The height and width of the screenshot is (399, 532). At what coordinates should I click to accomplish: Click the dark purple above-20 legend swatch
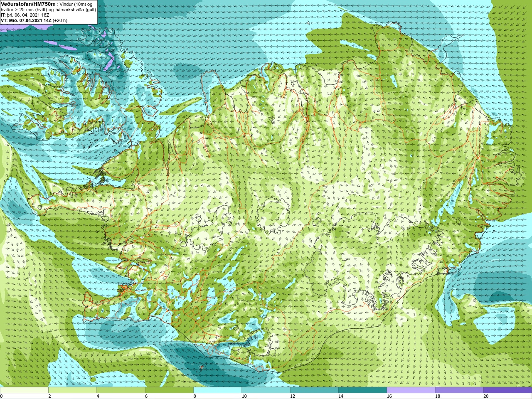[507, 390]
